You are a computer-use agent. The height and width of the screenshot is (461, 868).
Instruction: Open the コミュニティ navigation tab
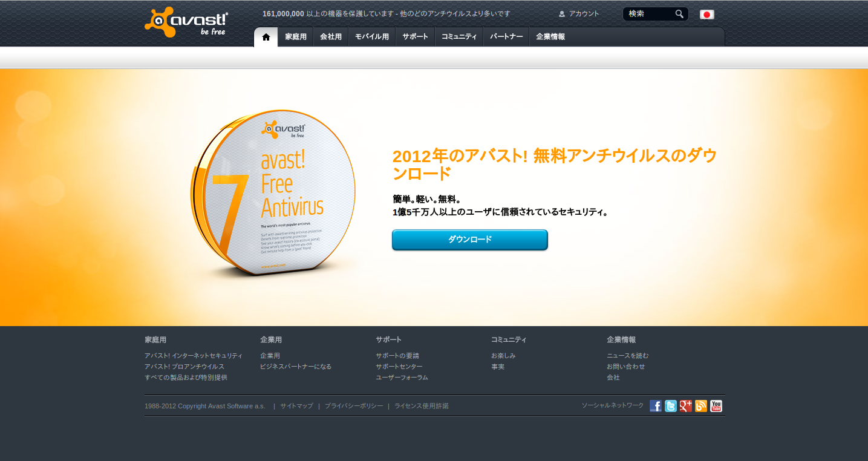[x=459, y=37]
